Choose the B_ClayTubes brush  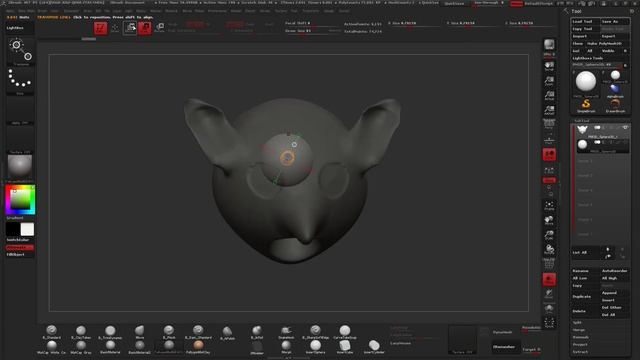81,332
